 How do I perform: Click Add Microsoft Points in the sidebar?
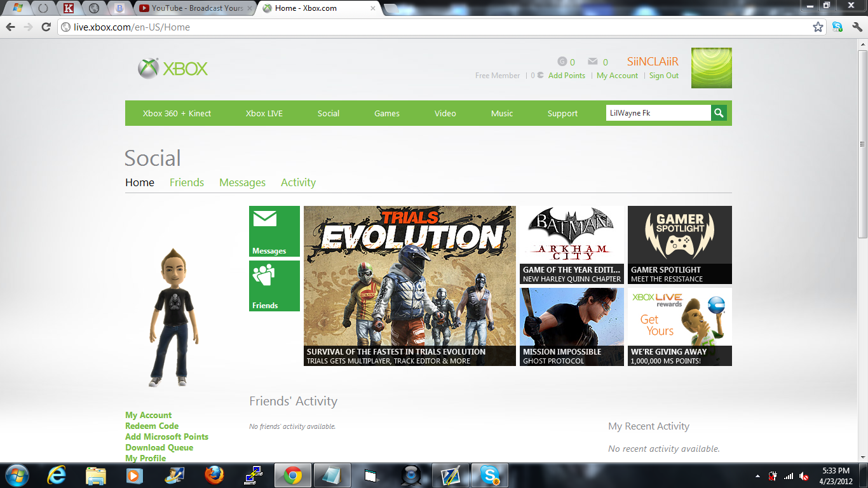pos(166,437)
